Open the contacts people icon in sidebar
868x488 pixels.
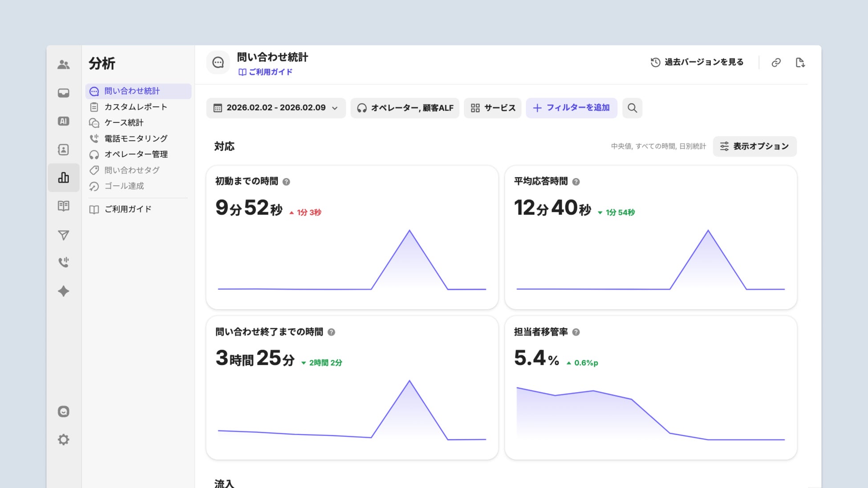(x=64, y=65)
